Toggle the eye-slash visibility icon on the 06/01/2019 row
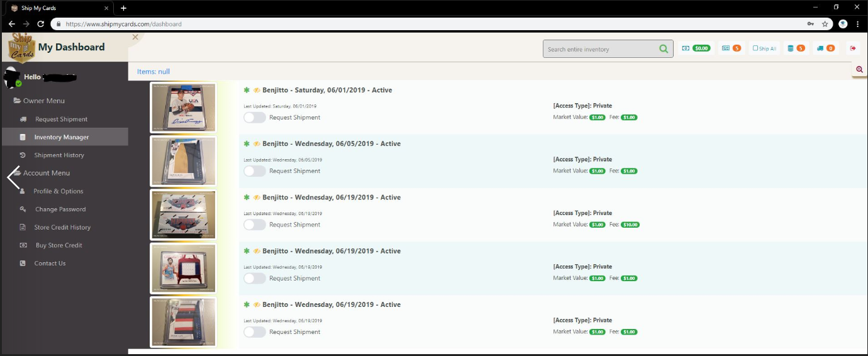868x356 pixels. click(x=257, y=91)
